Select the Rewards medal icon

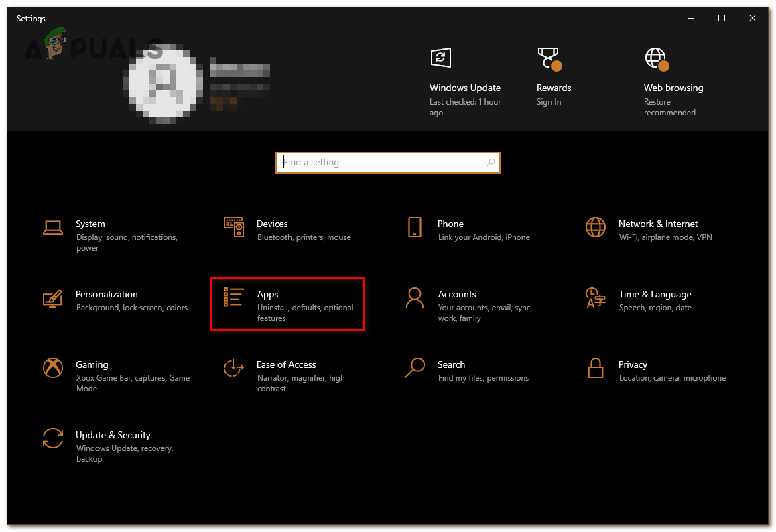pyautogui.click(x=549, y=58)
